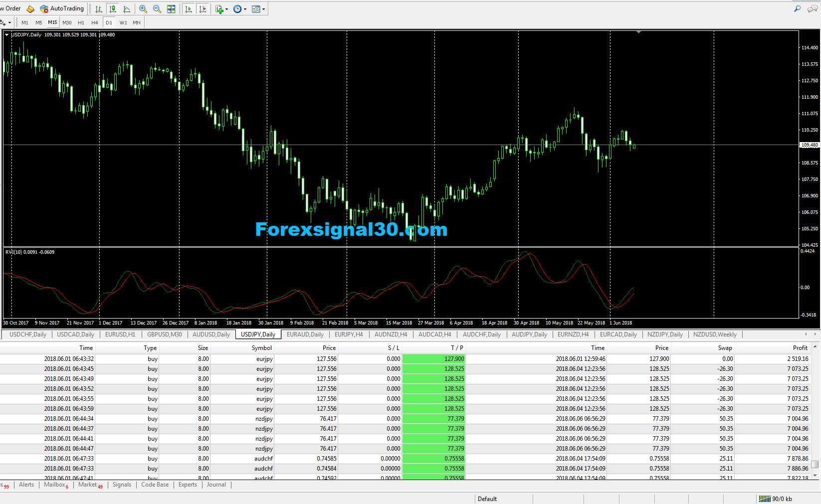Switch chart to candlestick display mode
The height and width of the screenshot is (504, 821).
(112, 8)
